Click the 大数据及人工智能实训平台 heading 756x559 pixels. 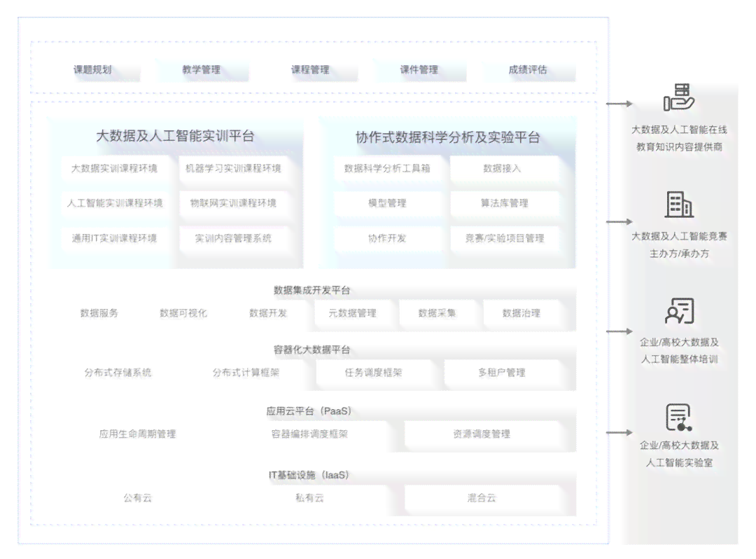[x=175, y=136]
